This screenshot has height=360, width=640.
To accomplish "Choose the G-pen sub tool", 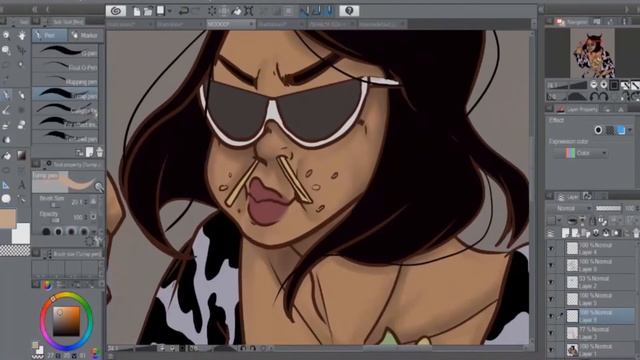I will tap(65, 51).
